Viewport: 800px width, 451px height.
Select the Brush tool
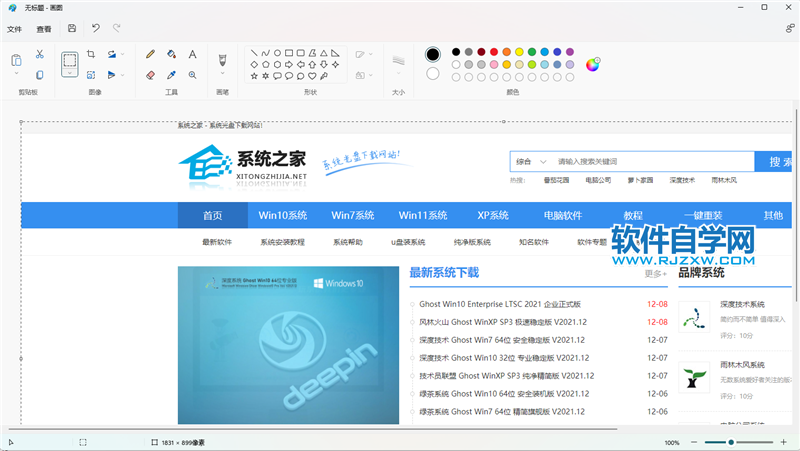click(222, 60)
